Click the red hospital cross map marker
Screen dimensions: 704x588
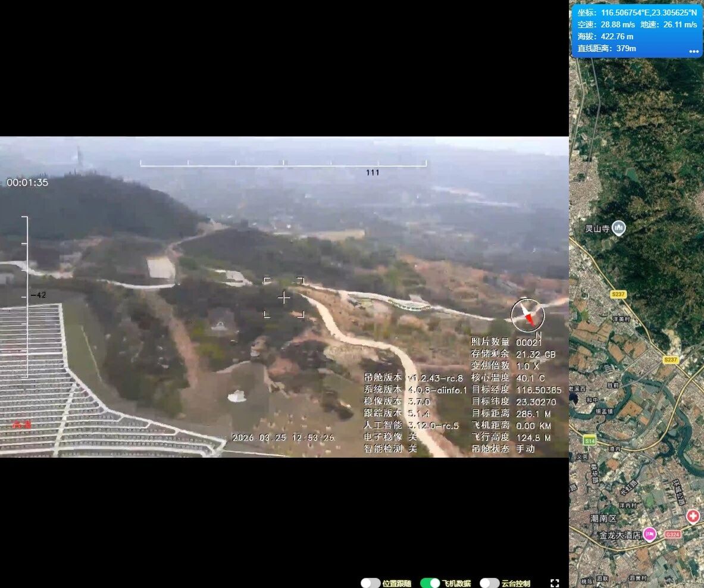[x=693, y=516]
